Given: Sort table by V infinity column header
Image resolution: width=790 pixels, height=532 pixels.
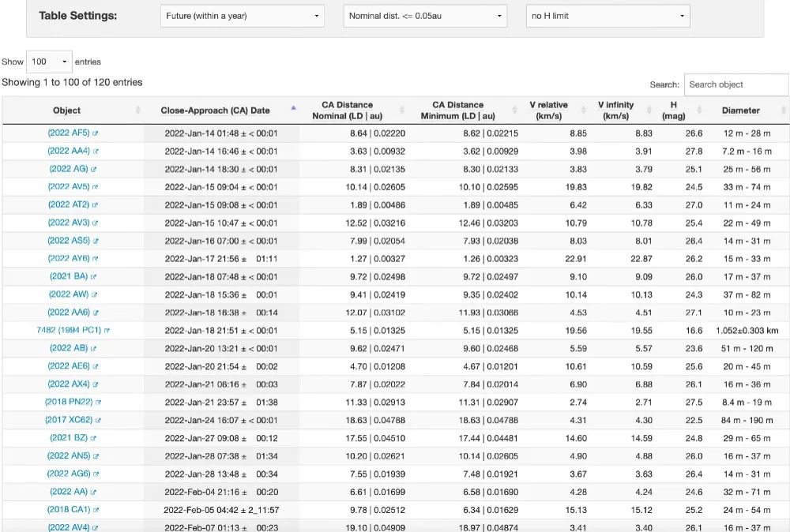Looking at the screenshot, I should pos(615,111).
